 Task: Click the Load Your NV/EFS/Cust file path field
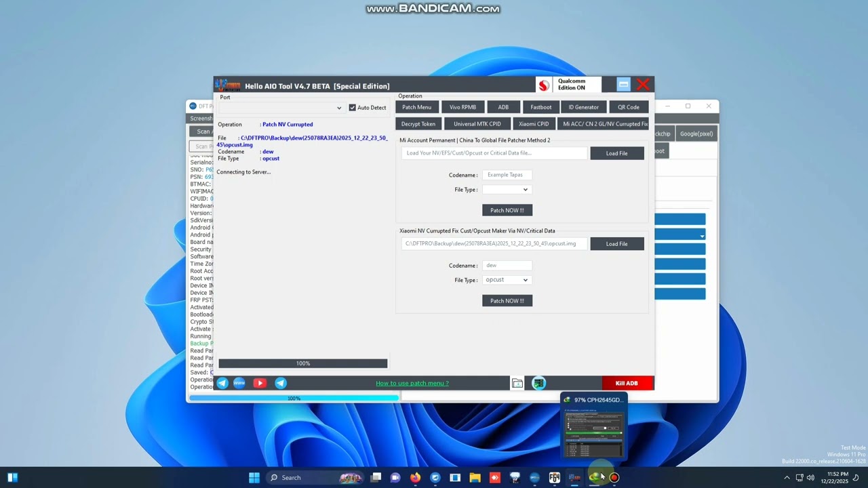click(494, 153)
